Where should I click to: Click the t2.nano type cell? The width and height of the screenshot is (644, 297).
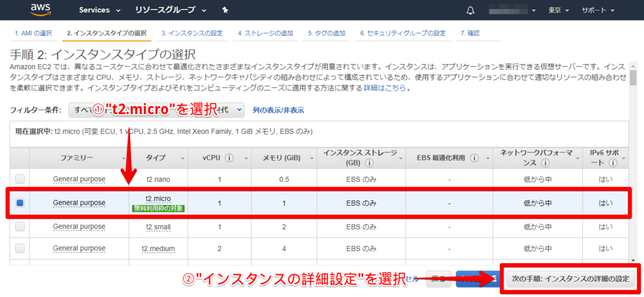[158, 179]
